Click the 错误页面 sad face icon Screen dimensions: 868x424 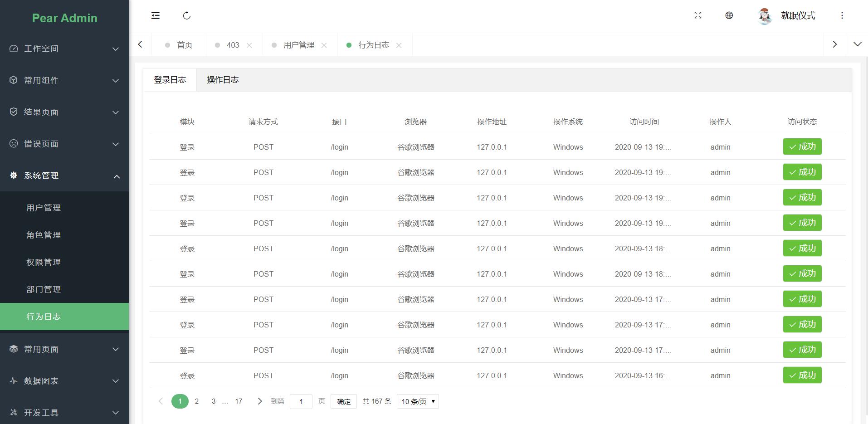pos(14,144)
